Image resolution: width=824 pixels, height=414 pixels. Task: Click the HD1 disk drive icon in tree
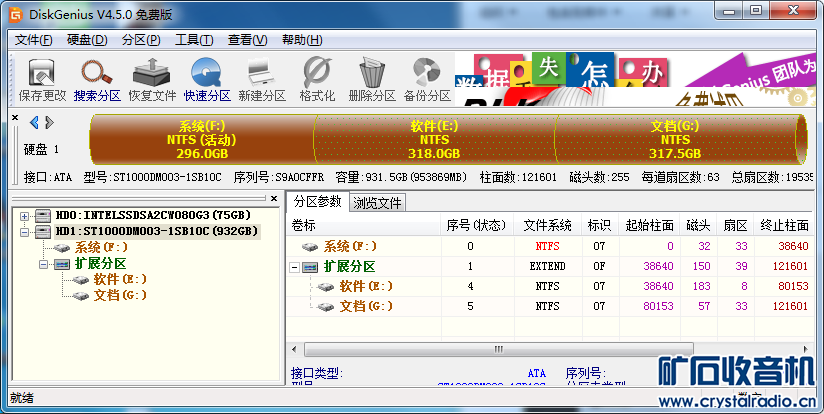tap(43, 232)
